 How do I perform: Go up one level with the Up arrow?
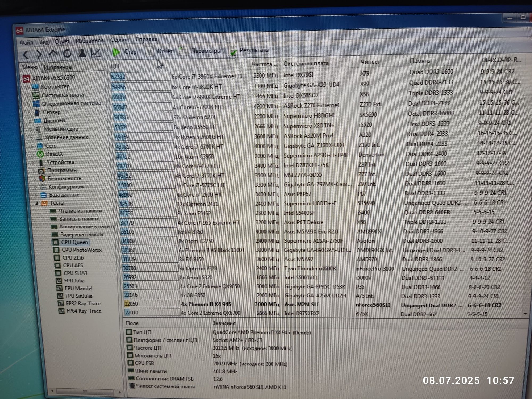[x=53, y=53]
